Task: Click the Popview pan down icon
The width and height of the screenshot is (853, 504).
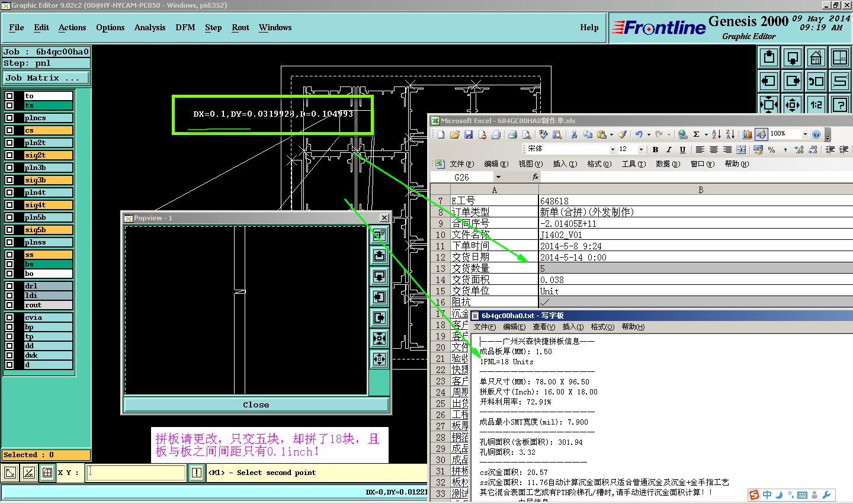Action: click(380, 277)
